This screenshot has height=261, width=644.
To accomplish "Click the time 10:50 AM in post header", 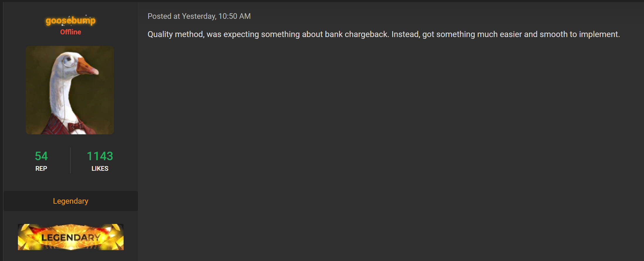I will [x=235, y=16].
